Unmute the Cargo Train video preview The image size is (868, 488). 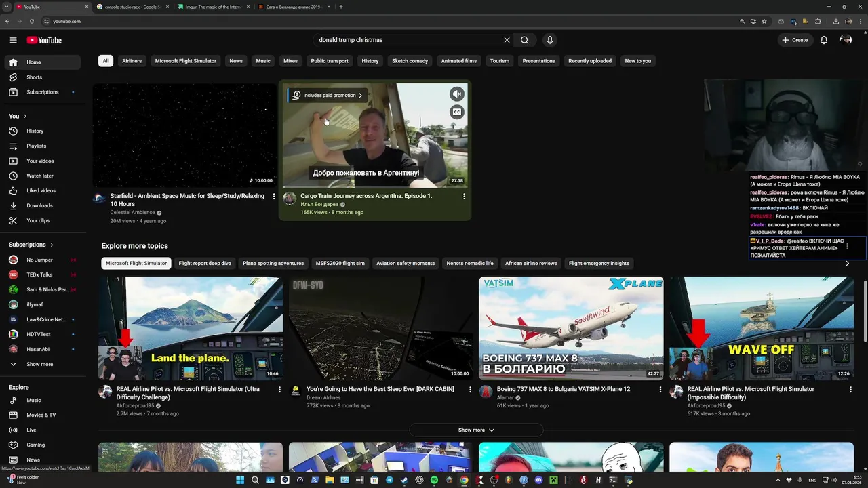(x=457, y=94)
